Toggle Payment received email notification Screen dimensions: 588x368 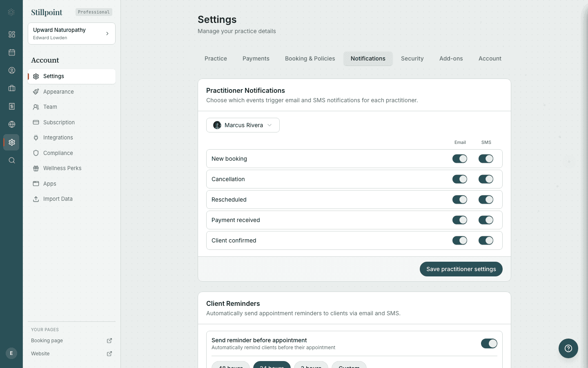coord(460,220)
